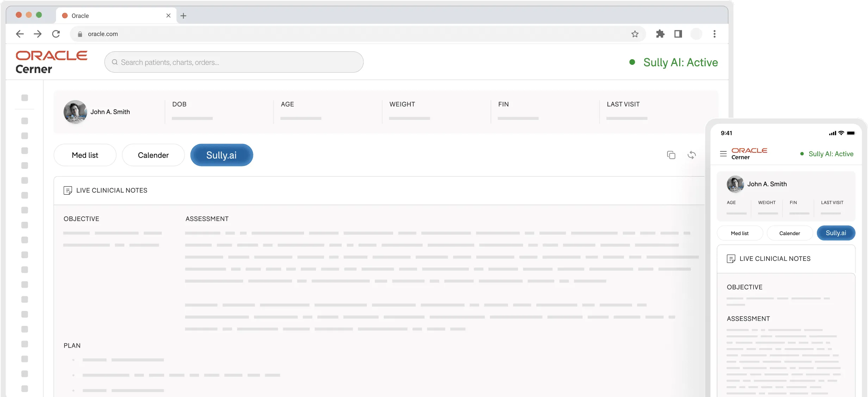Open the Med list tab in the mobile view

[x=740, y=233]
